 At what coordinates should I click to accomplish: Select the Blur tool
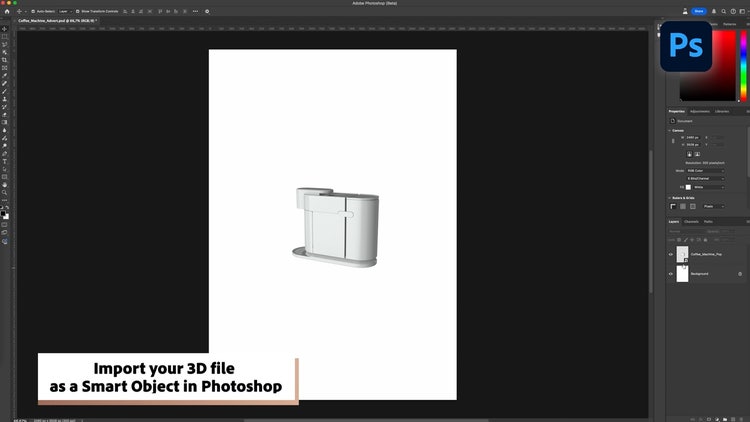(x=5, y=130)
